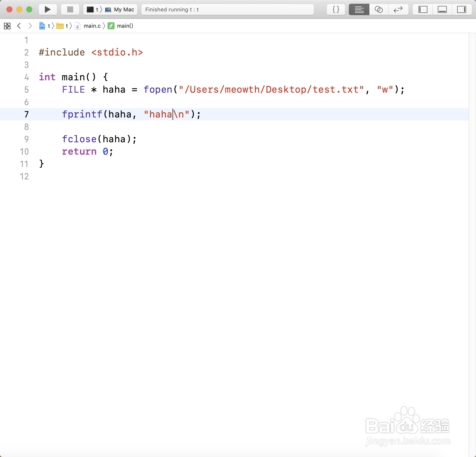The height and width of the screenshot is (457, 476).
Task: Click the Stop button in the toolbar
Action: click(x=70, y=9)
